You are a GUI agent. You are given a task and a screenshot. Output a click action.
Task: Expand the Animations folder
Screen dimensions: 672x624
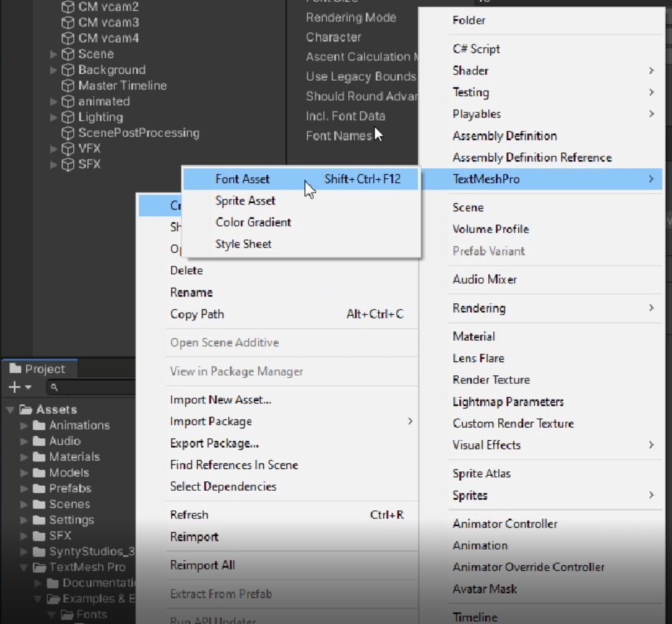24,426
